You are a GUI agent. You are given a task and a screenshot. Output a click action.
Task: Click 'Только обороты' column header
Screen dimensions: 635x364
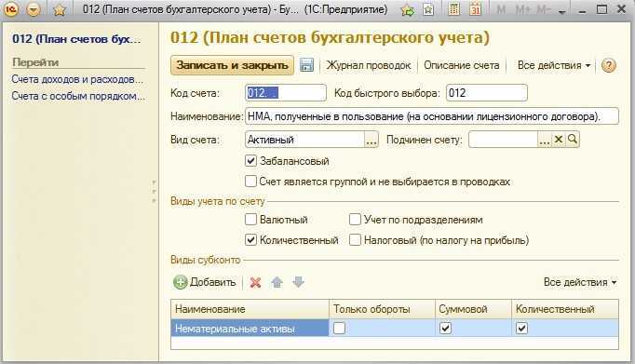383,309
